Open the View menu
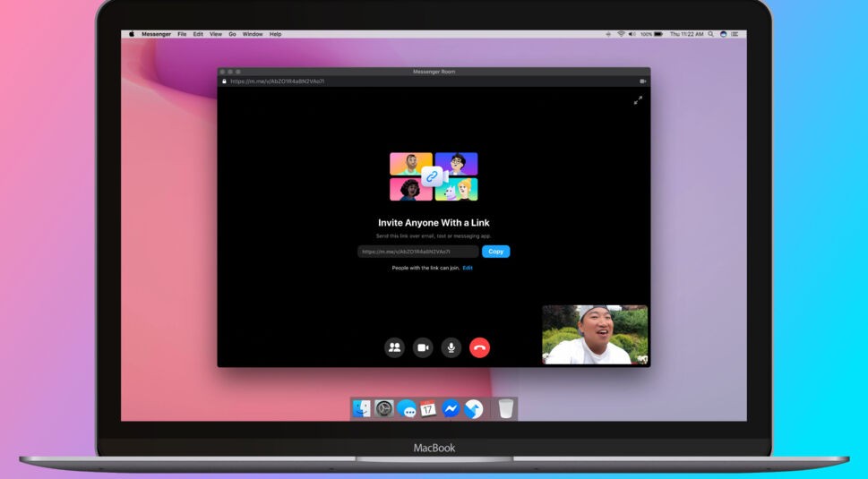 click(x=216, y=34)
